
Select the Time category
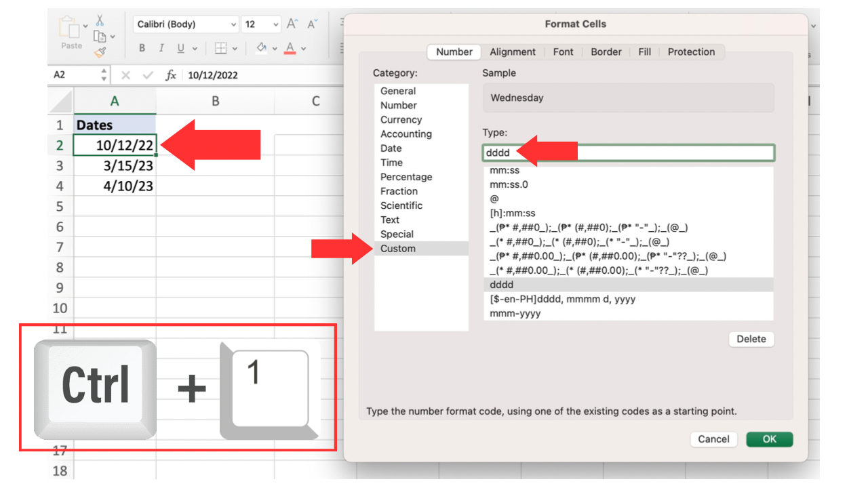421,163
